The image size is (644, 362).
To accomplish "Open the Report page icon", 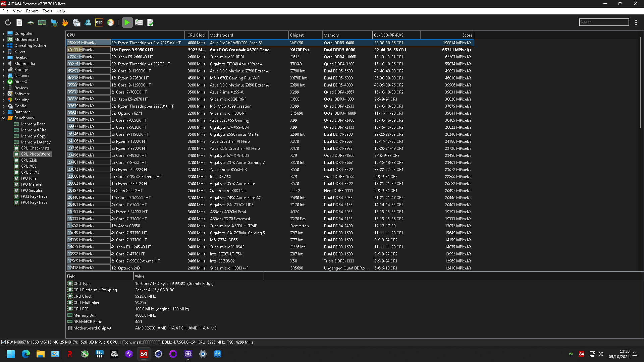I will pyautogui.click(x=19, y=22).
